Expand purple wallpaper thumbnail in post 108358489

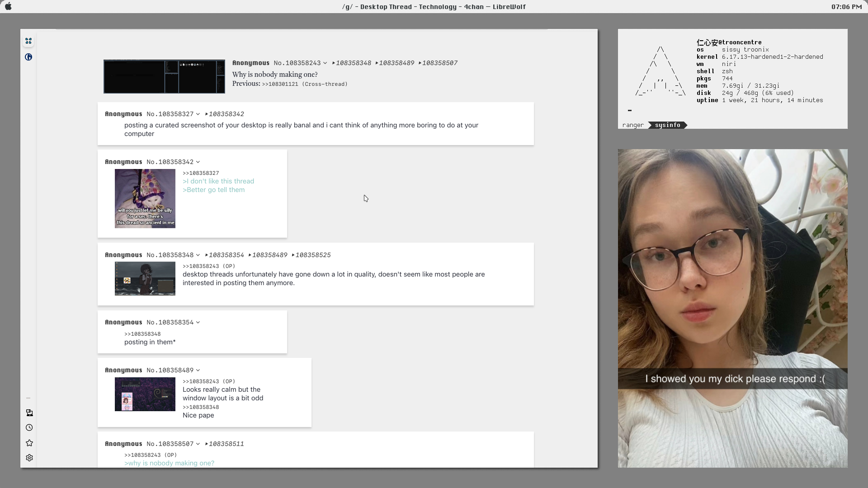(x=145, y=394)
